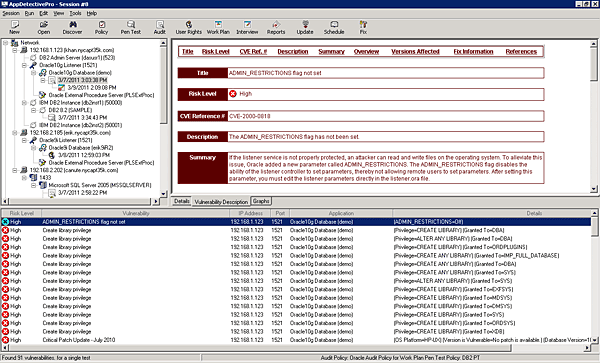The width and height of the screenshot is (600, 363).
Task: Follow the References link
Action: (521, 52)
